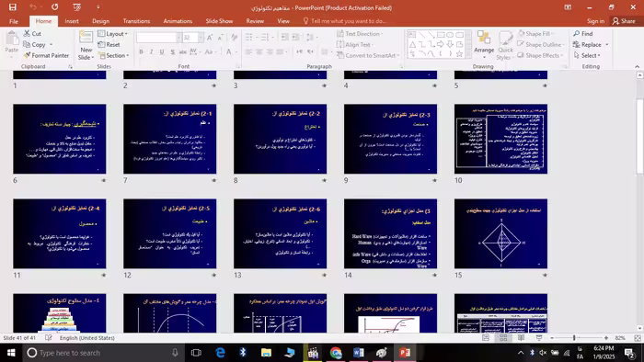644x362 pixels.
Task: Toggle Text Shadow formatting
Action: coord(173,51)
